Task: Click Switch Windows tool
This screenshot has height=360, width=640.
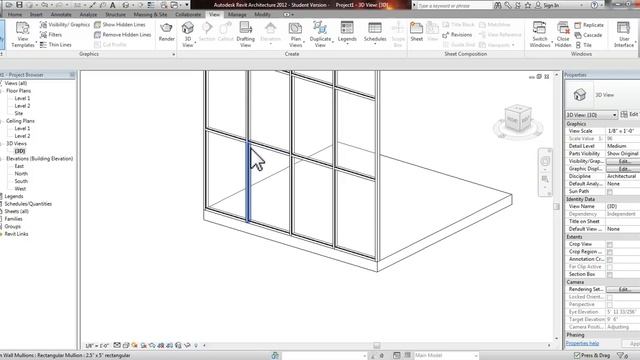Action: [x=540, y=34]
